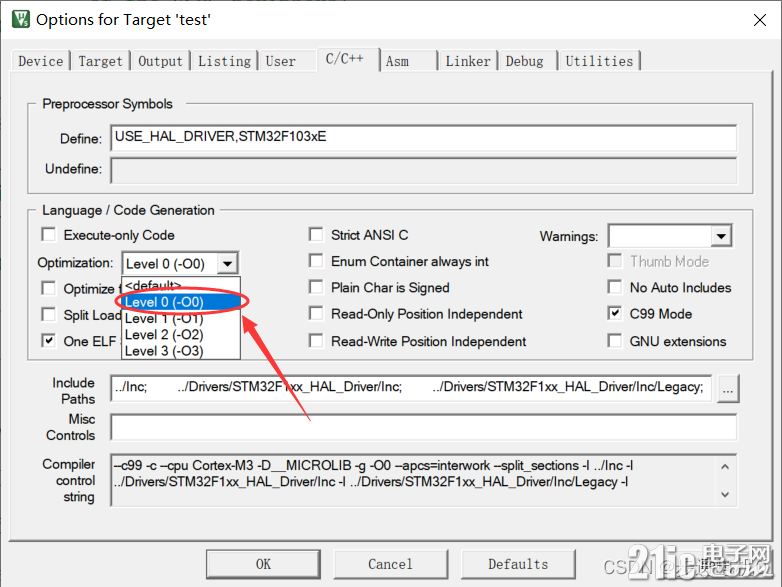Select Level 2 (-O2) option
Screen dimensions: 782x587
pyautogui.click(x=181, y=335)
